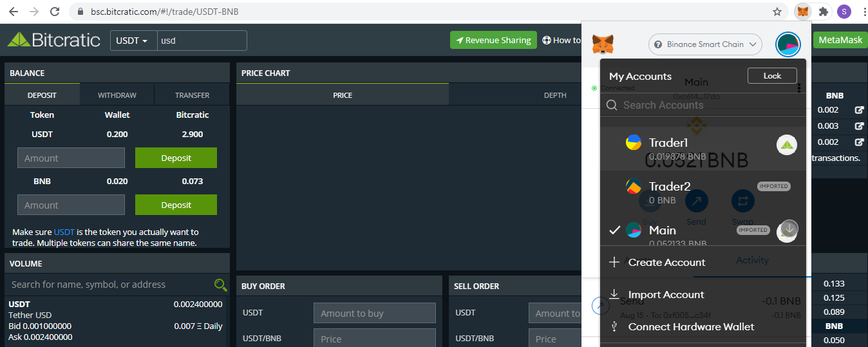Open the external link icon beside 0.002

[x=859, y=110]
